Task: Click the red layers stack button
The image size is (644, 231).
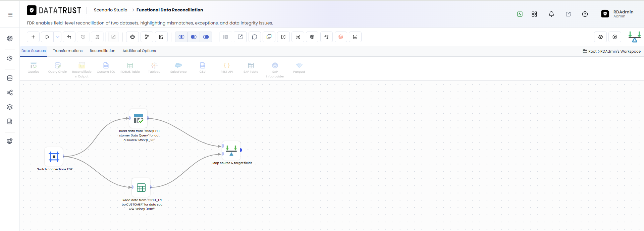Action: (x=341, y=37)
